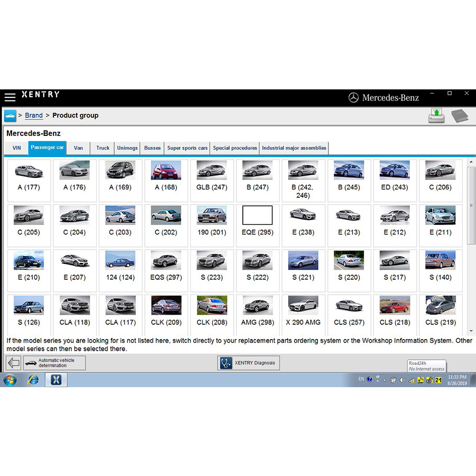Open the Windows Start menu
Viewport: 476px width, 476px height.
pyautogui.click(x=10, y=380)
